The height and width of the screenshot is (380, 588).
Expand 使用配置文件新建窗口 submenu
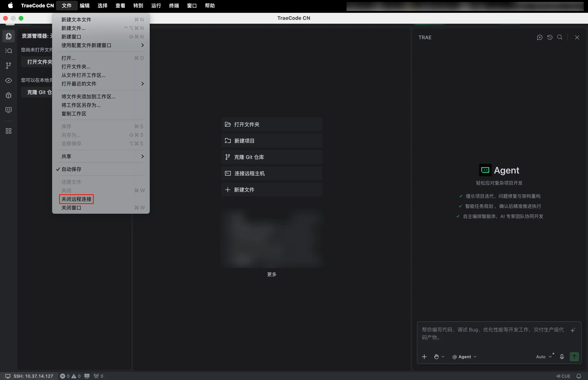(101, 45)
